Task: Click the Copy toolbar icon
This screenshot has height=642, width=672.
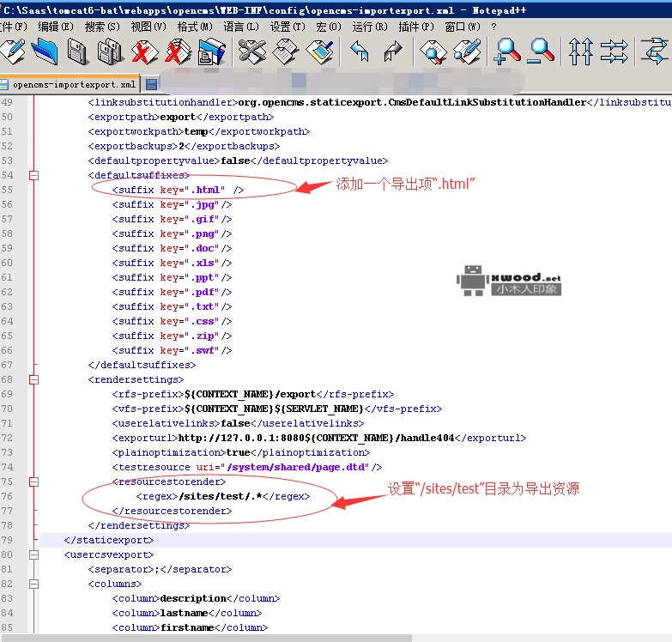Action: [286, 51]
